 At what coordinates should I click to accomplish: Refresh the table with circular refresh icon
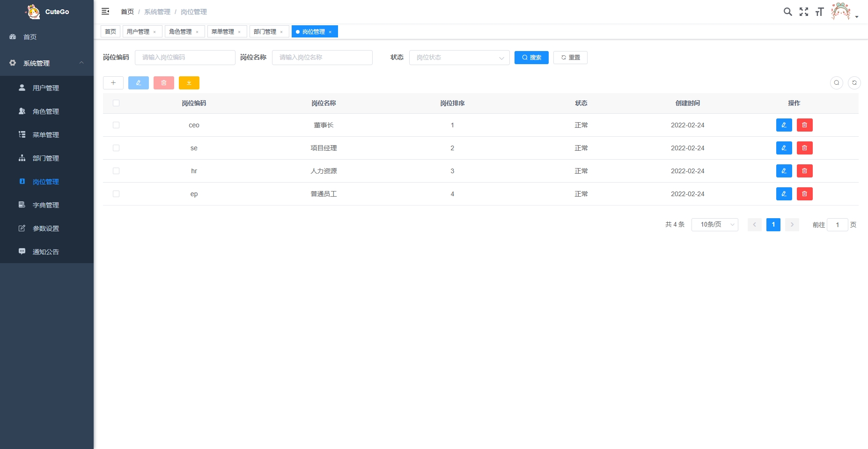coord(854,83)
